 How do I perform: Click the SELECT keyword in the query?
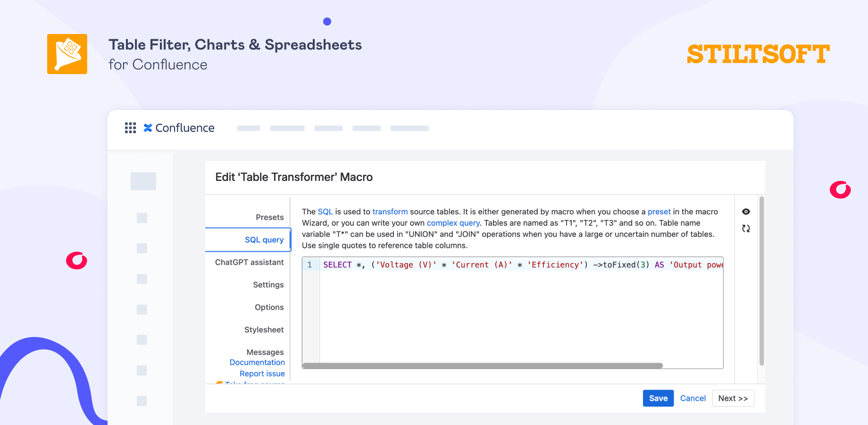337,265
